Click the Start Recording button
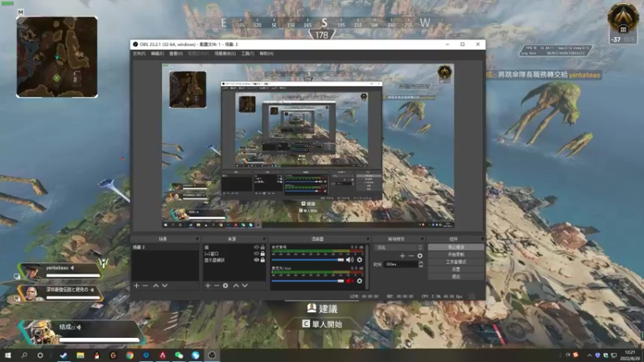 coord(456,254)
